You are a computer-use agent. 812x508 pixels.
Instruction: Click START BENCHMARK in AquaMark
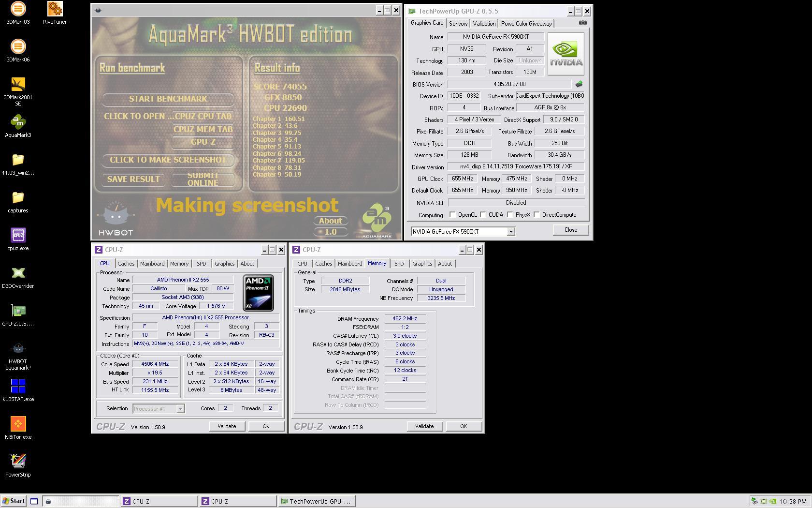[x=168, y=99]
